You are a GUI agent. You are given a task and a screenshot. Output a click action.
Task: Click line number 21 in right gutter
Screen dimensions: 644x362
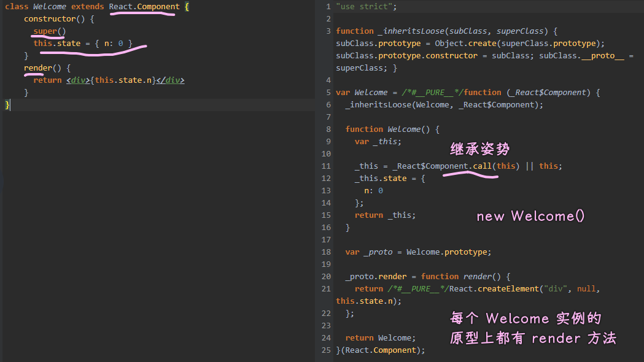click(325, 289)
